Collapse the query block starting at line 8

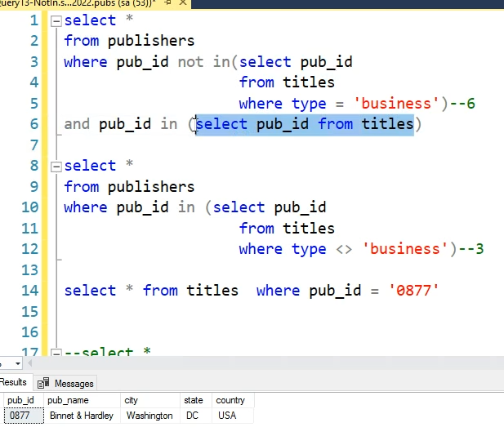point(56,167)
